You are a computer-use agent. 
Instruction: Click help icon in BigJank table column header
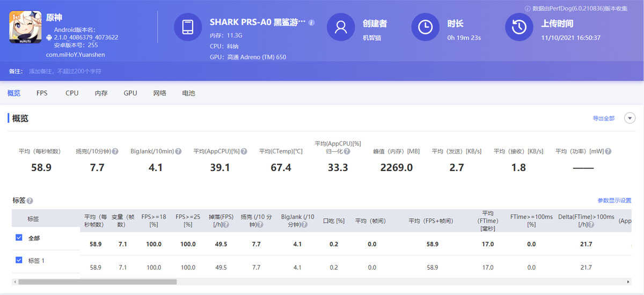(304, 225)
